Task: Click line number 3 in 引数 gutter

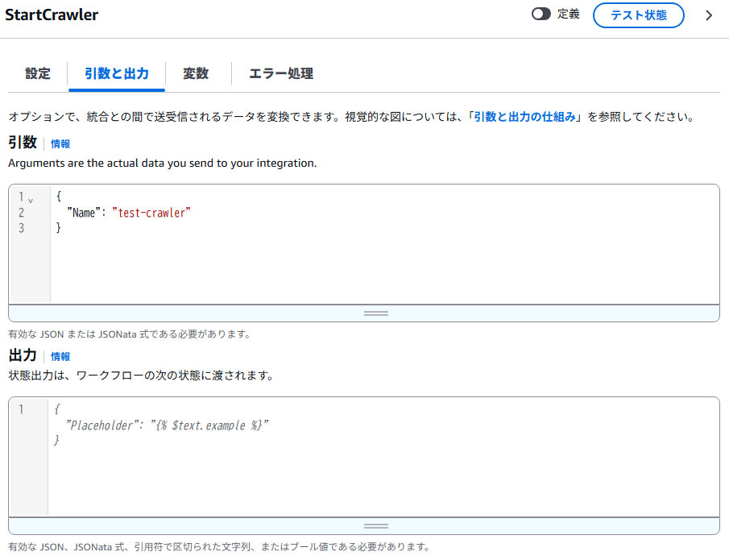Action: click(21, 228)
